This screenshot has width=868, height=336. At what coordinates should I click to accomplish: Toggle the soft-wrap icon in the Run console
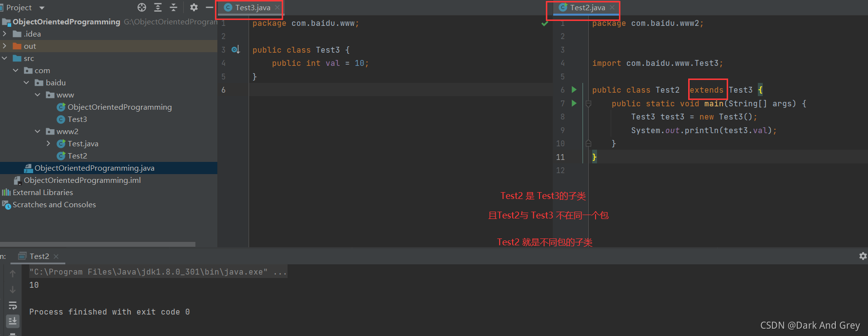coord(13,306)
